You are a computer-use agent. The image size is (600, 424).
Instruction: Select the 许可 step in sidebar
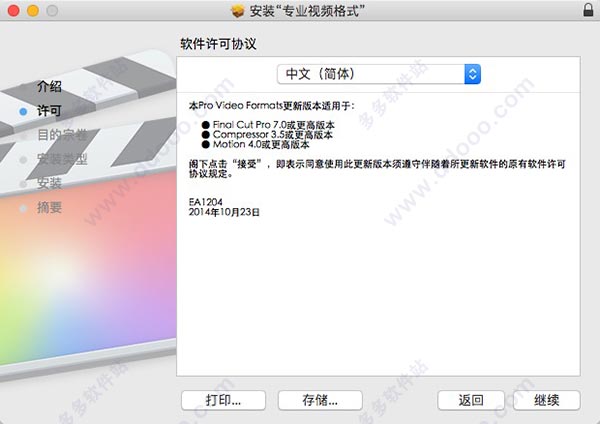coord(49,111)
